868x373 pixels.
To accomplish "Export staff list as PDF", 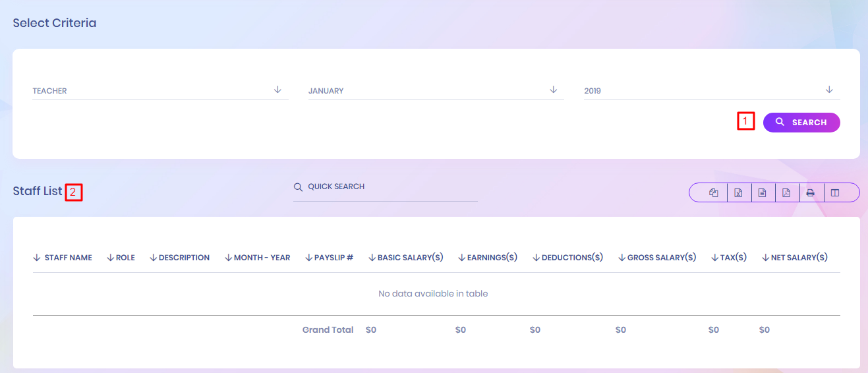I will click(786, 193).
